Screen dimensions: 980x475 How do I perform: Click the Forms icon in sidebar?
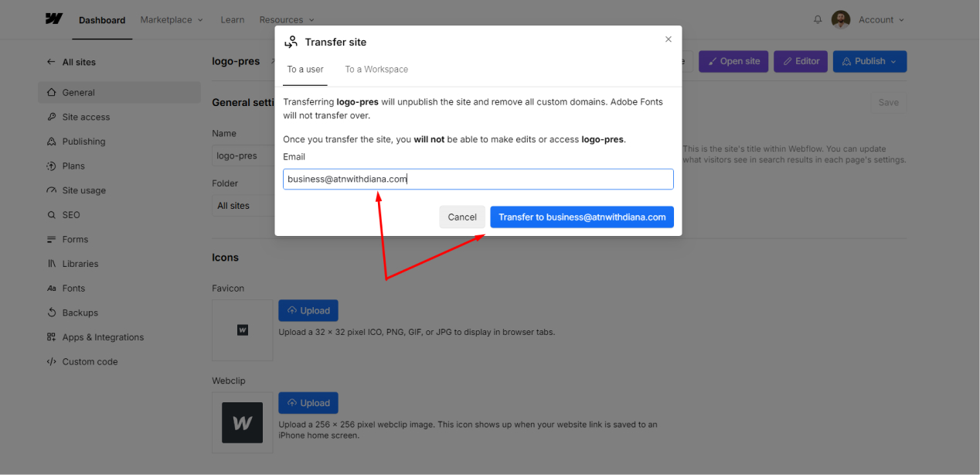click(x=52, y=239)
